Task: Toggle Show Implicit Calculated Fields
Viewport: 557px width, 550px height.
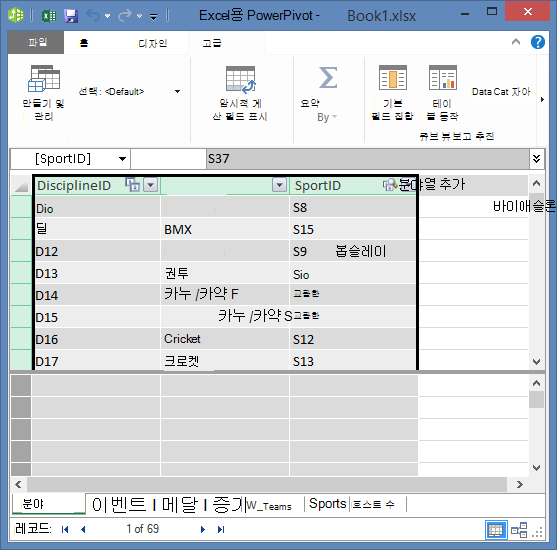Action: pos(240,93)
